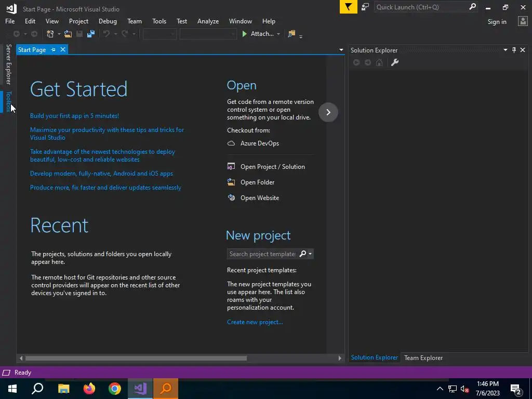Click the Send Feedback icon beside Quick Launch

point(365,7)
